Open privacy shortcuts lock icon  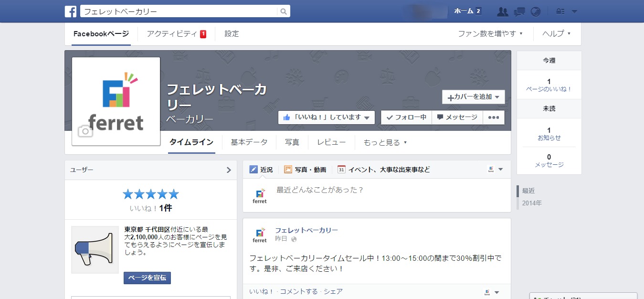561,11
